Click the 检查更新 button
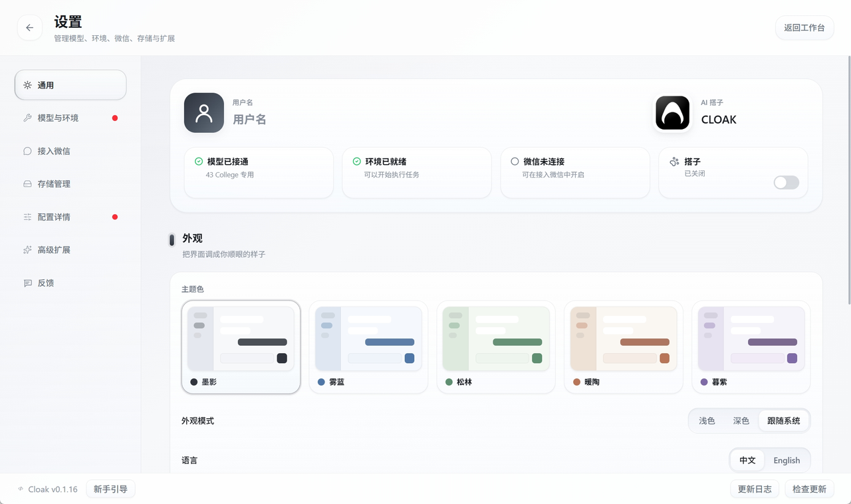 [809, 489]
